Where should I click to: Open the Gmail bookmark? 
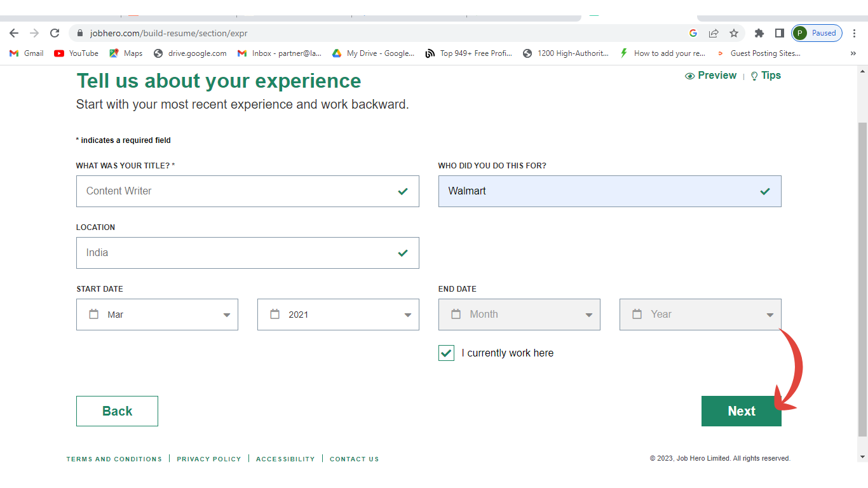(27, 53)
